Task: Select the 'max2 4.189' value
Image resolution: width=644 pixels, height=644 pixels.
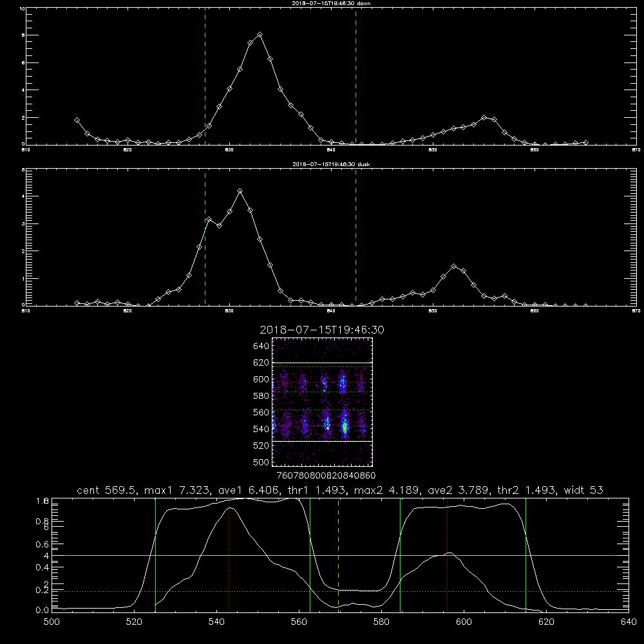Action: (386, 490)
